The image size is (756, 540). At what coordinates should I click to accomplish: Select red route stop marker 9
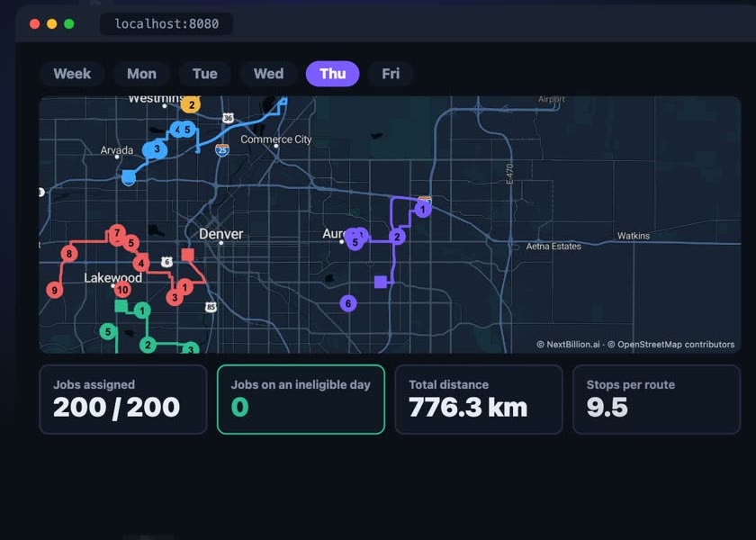[x=55, y=290]
